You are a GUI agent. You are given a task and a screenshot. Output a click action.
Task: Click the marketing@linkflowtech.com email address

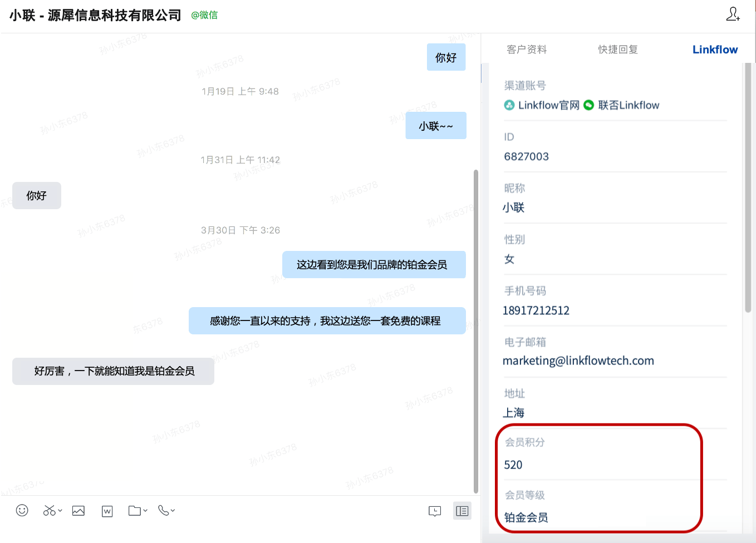click(578, 361)
